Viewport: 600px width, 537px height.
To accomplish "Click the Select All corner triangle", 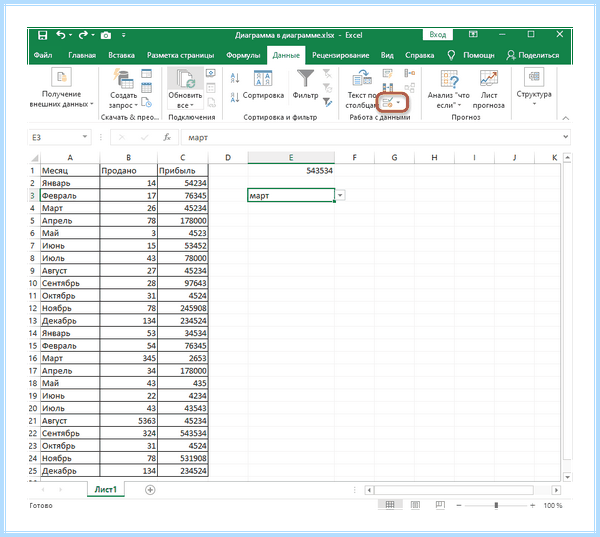I will pyautogui.click(x=34, y=158).
